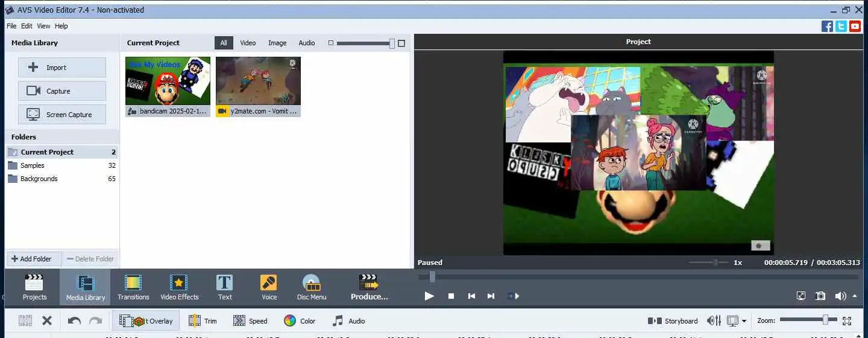The image size is (868, 338).
Task: Filter media by All tab
Action: (224, 43)
